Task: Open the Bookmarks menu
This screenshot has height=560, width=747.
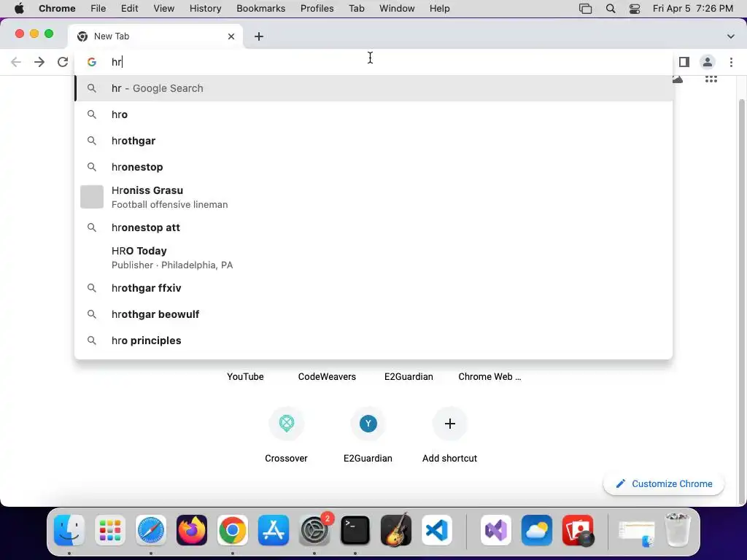Action: 261,9
